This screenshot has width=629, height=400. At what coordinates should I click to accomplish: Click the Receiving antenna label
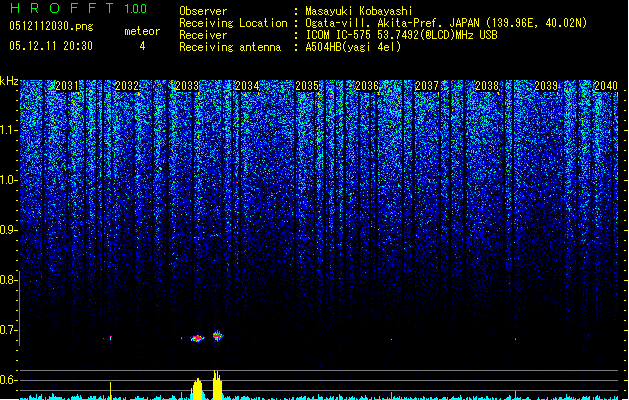(x=230, y=47)
